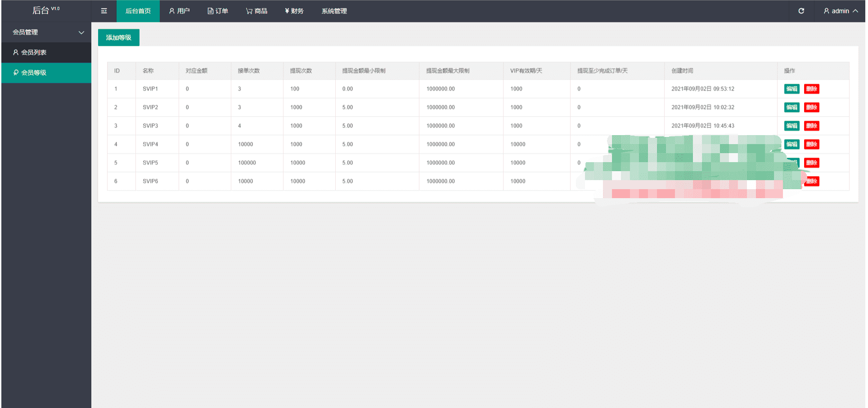Edit the SVIP2 level row
This screenshot has height=408, width=868.
click(792, 108)
